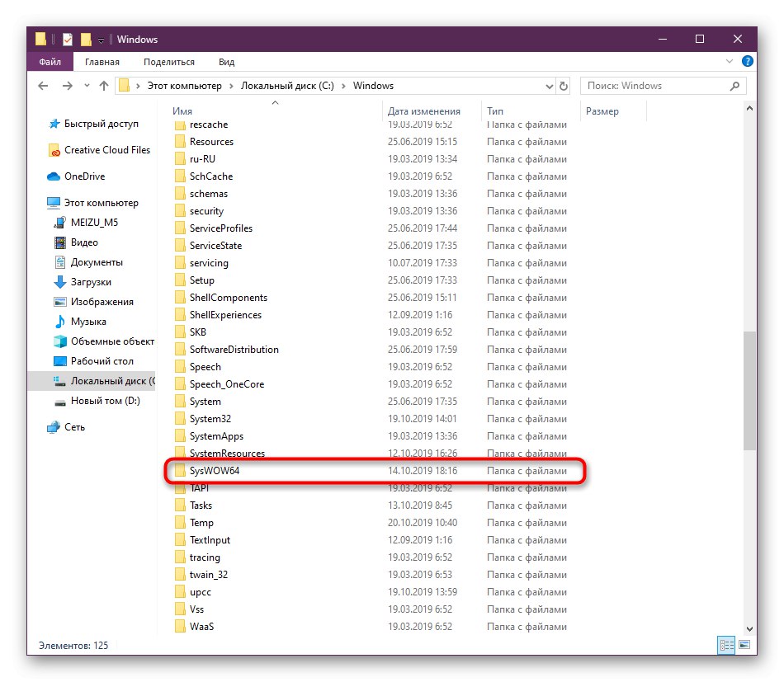Click the Windows breadcrumb in address bar

pos(373,86)
